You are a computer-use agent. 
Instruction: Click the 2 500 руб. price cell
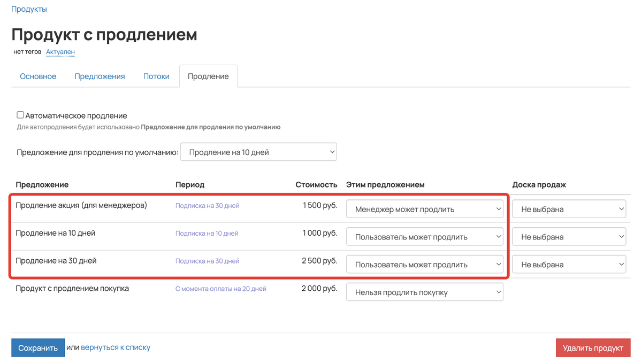point(319,261)
